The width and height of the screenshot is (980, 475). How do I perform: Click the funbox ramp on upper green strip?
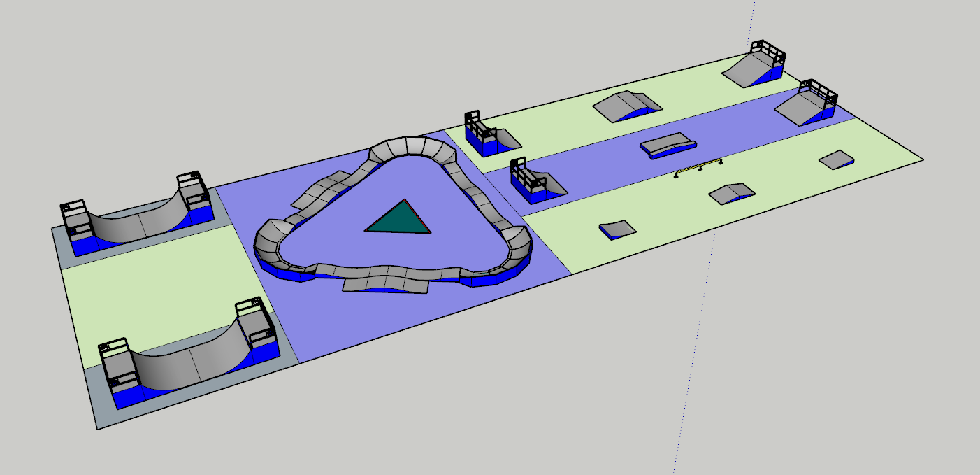tap(626, 105)
